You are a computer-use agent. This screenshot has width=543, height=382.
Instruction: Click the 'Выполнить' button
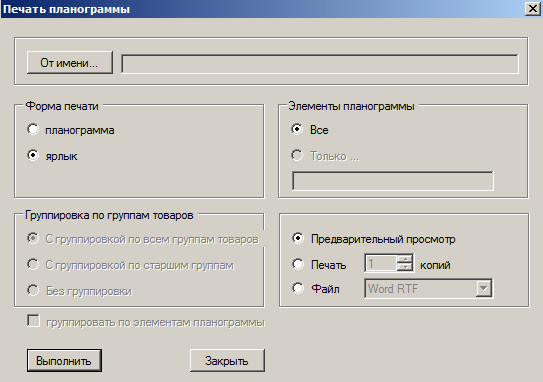(64, 361)
